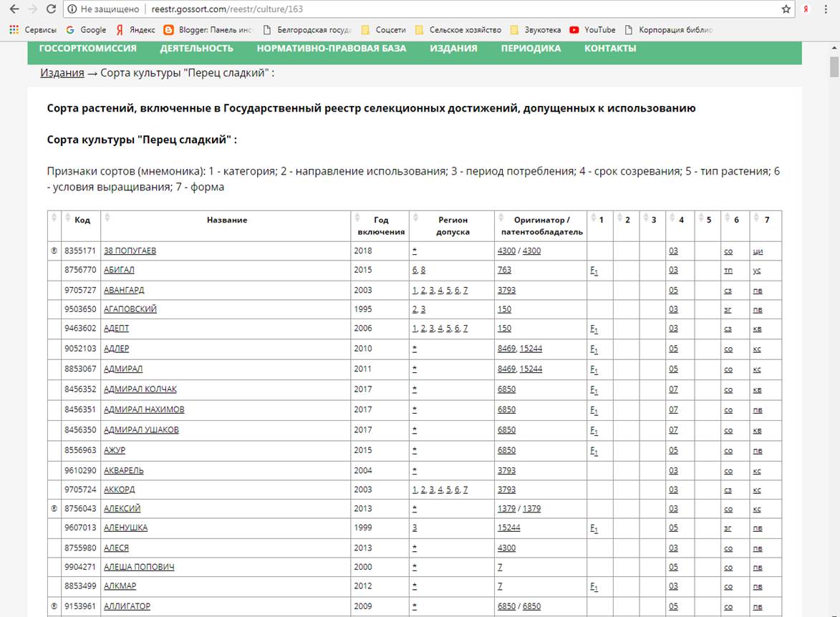Open the АБИГАЛ variety link
This screenshot has height=617, width=840.
click(x=119, y=270)
